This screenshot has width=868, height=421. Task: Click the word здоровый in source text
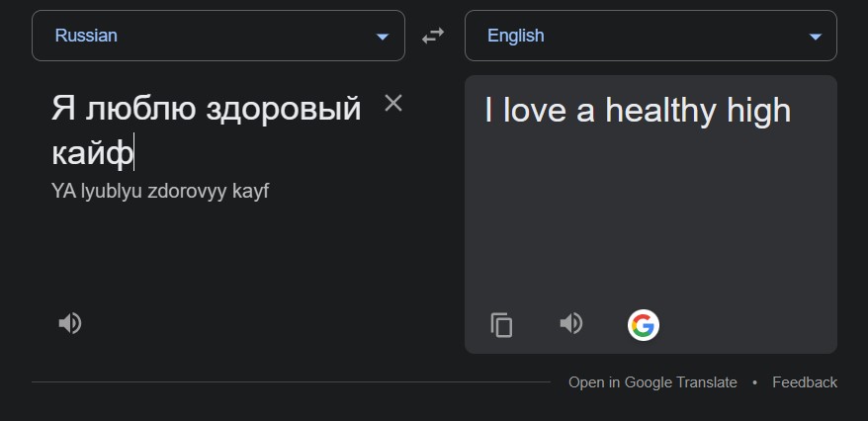coord(283,109)
